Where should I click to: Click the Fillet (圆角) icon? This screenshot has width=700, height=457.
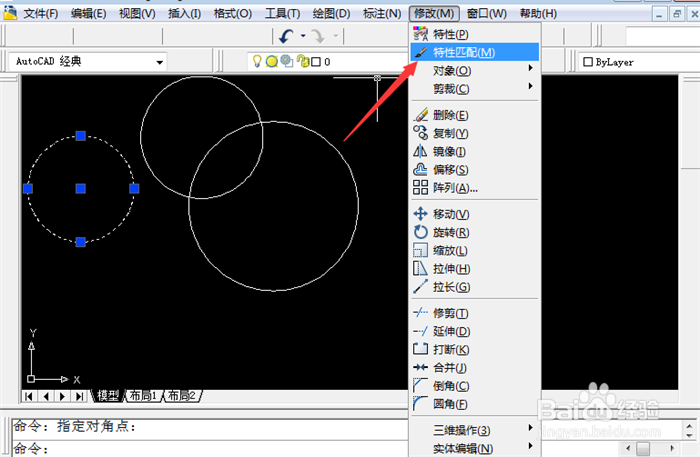pos(420,403)
